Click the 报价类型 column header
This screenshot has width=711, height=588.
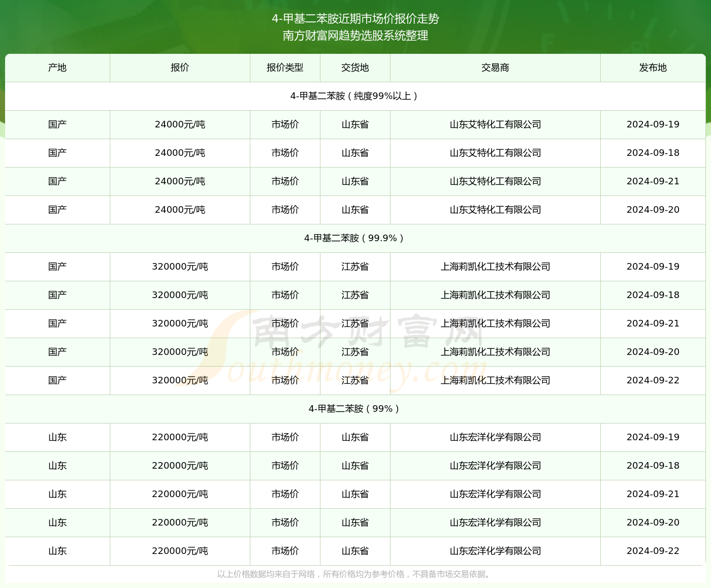tap(285, 68)
